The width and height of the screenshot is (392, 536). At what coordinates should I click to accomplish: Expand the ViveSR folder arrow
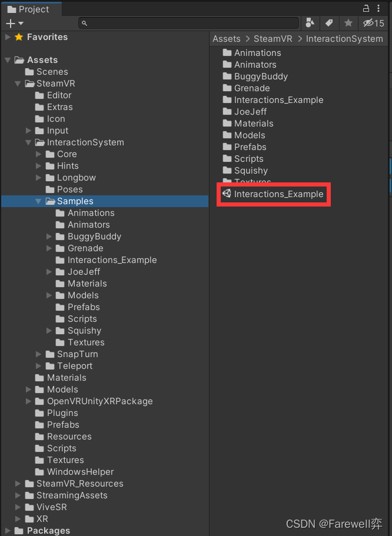pyautogui.click(x=18, y=507)
